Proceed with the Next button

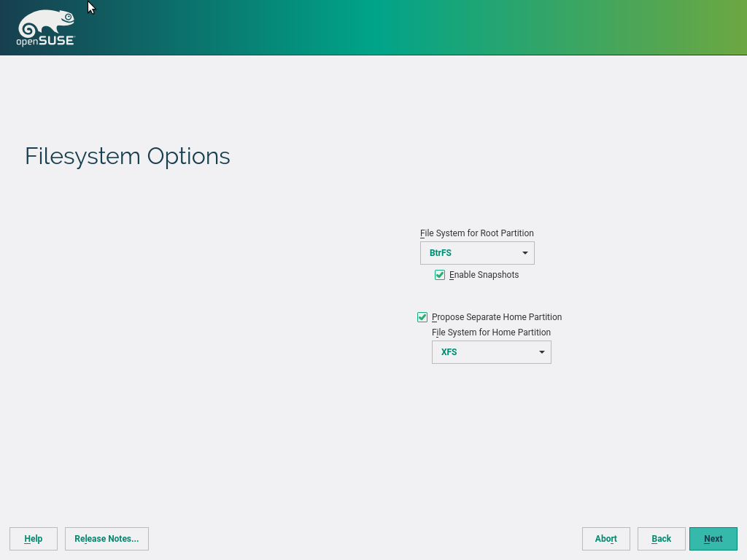click(713, 539)
